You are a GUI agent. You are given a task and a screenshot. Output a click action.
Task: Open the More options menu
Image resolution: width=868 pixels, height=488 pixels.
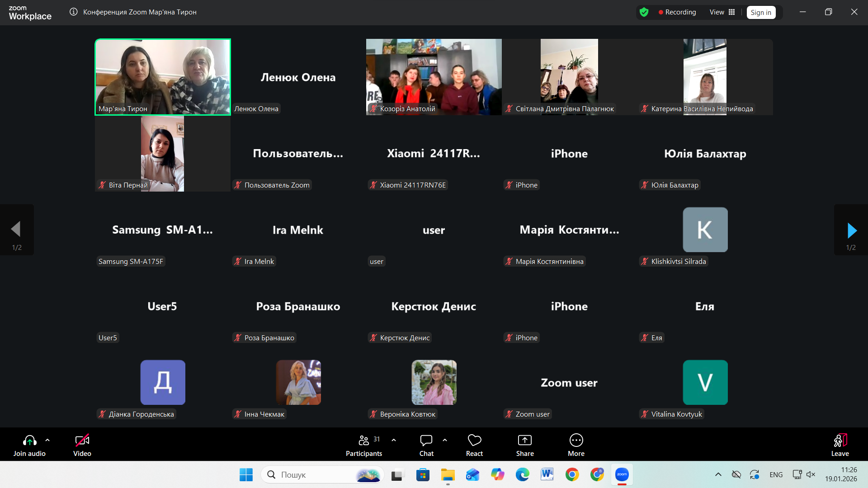[x=576, y=445]
